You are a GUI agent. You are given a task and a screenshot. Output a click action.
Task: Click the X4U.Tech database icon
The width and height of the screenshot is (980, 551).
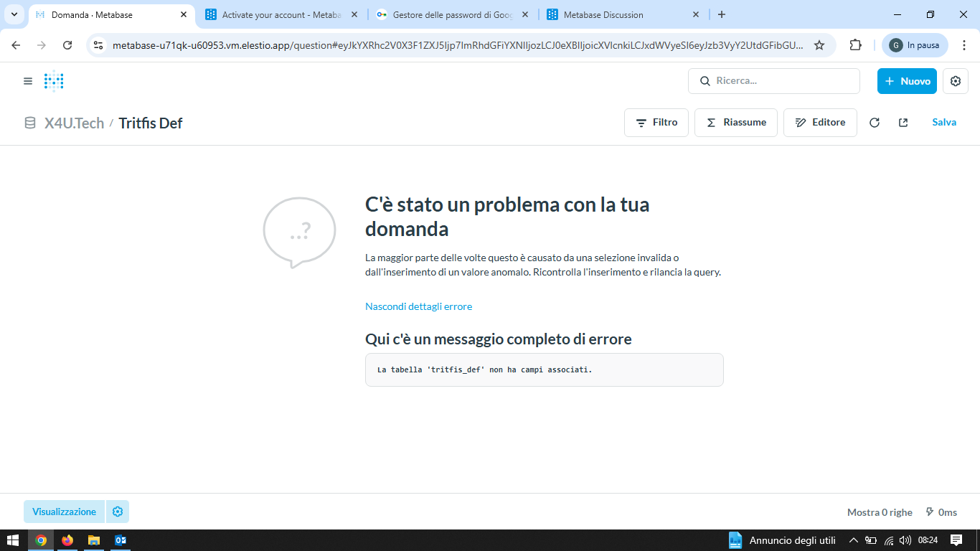pos(30,123)
